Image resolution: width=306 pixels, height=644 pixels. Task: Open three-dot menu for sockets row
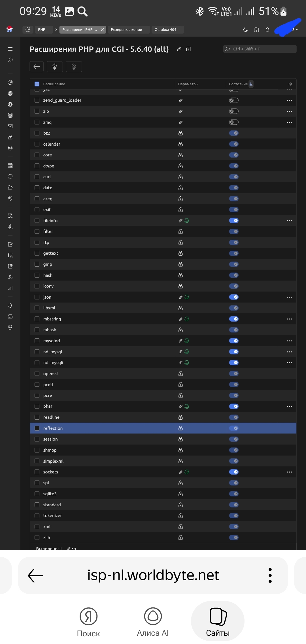click(x=289, y=472)
